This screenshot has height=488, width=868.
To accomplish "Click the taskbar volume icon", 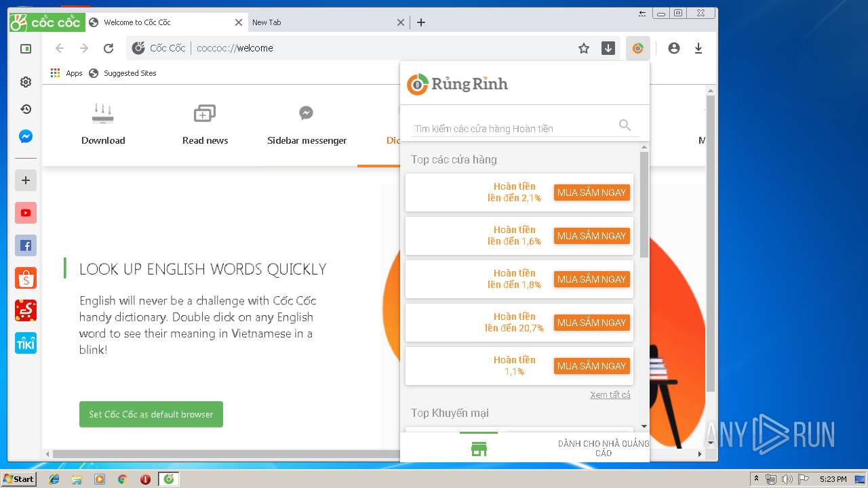I will (787, 479).
